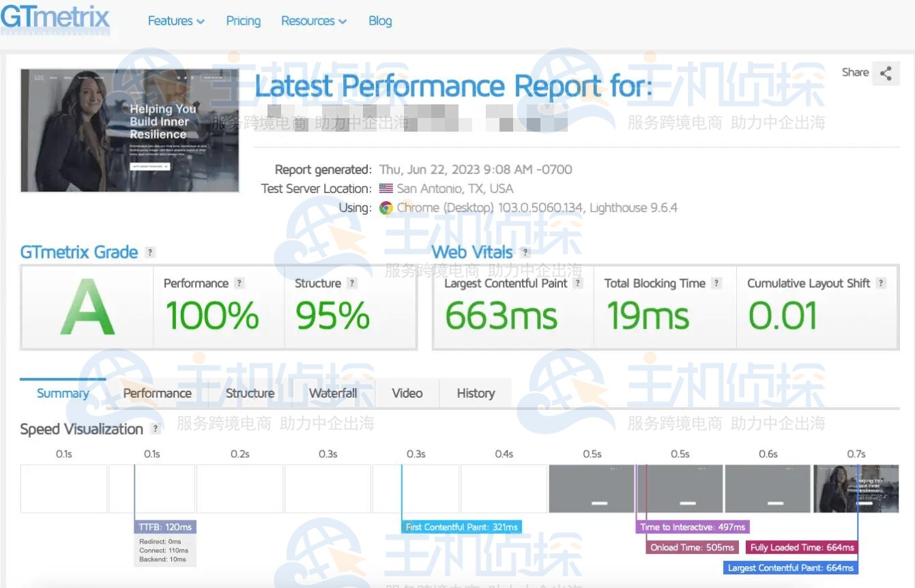Click the Share icon button
The width and height of the screenshot is (915, 588).
(886, 73)
